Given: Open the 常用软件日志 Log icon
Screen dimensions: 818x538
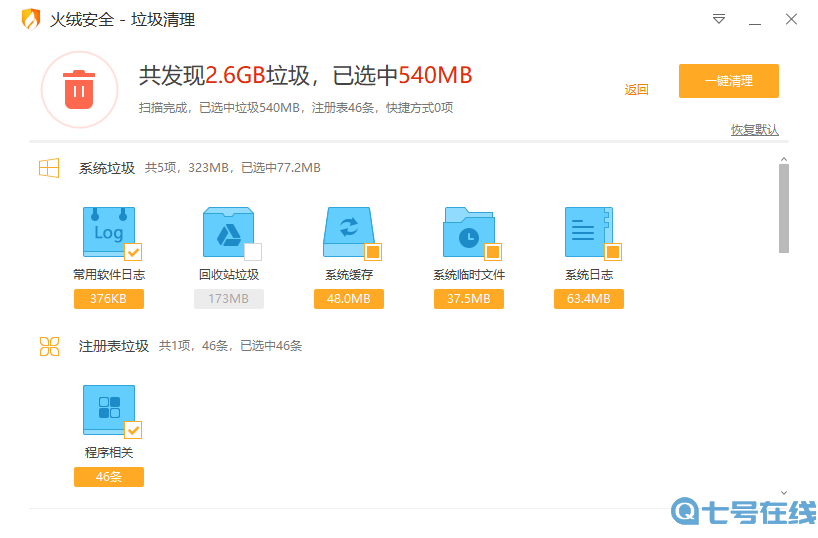Looking at the screenshot, I should pyautogui.click(x=109, y=231).
